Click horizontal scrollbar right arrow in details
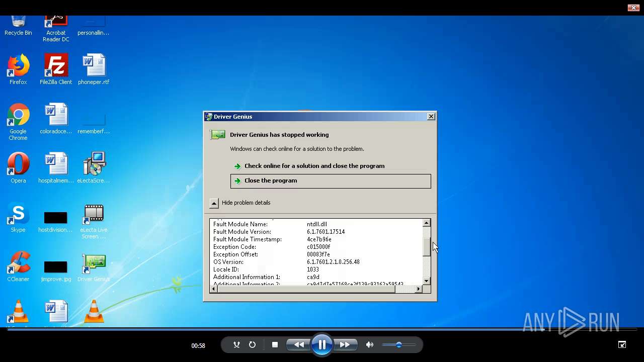644x362 pixels. 419,289
